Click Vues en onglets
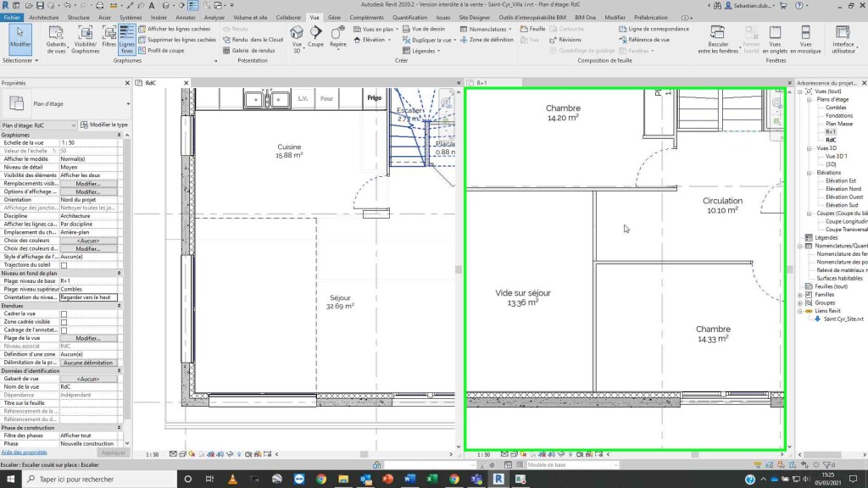 [775, 39]
